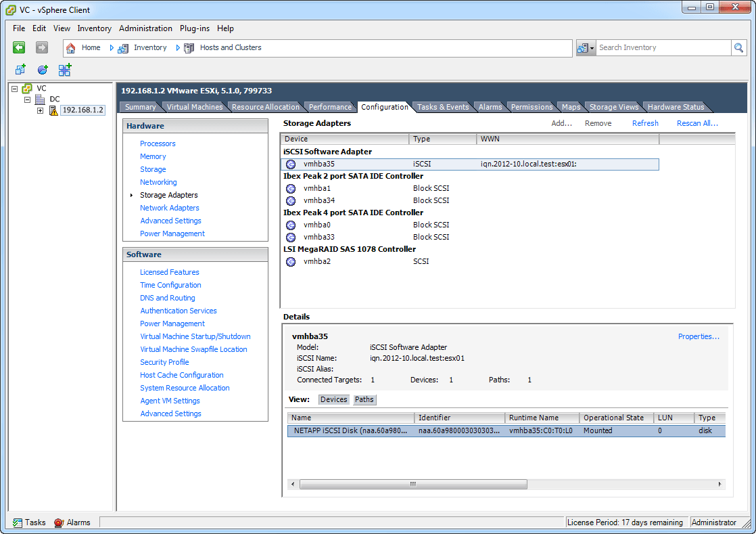Open the vmhba35 Properties link
This screenshot has height=534, width=756.
(x=699, y=336)
